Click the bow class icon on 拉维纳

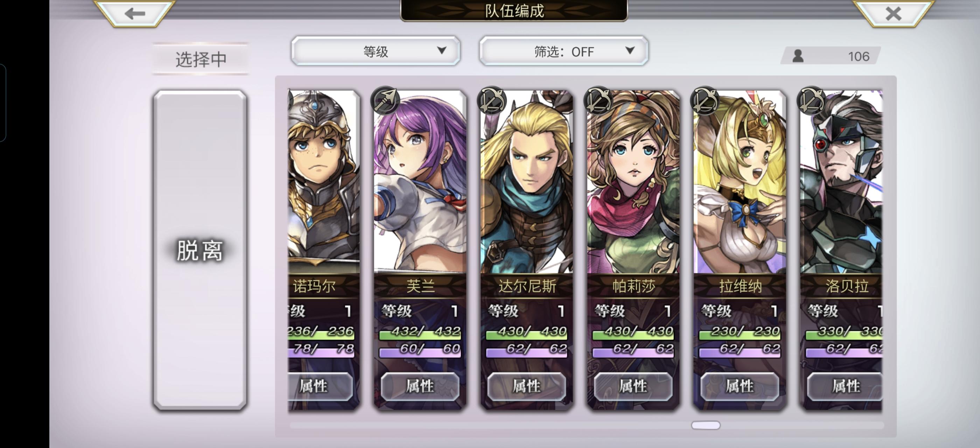(x=705, y=100)
